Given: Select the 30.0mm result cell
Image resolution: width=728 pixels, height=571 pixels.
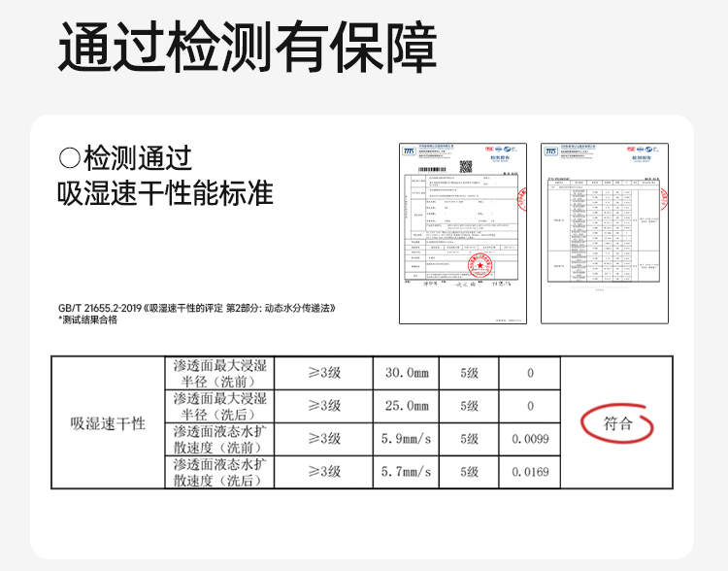Looking at the screenshot, I should (407, 373).
